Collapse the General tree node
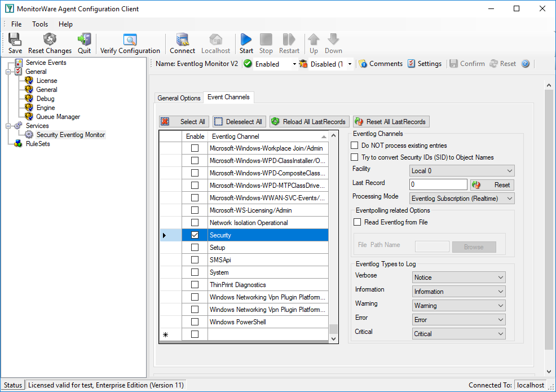 tap(8, 72)
